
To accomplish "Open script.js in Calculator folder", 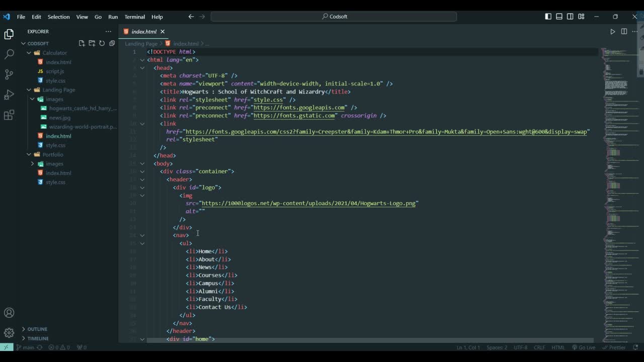I will click(x=55, y=71).
